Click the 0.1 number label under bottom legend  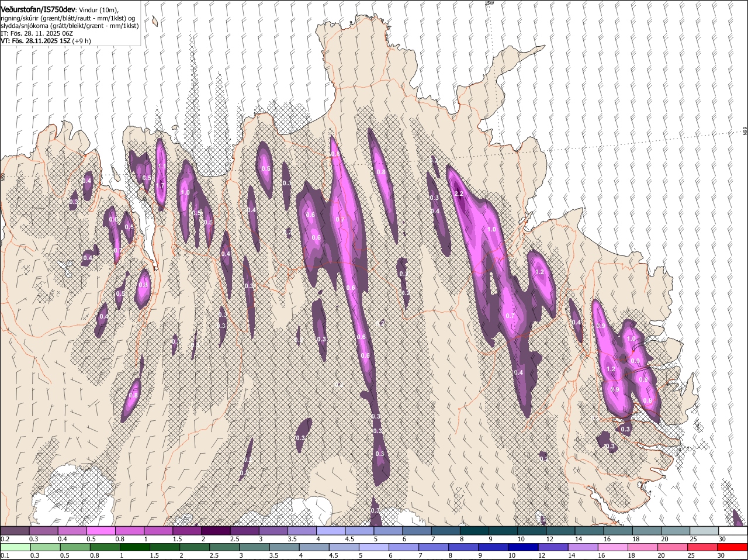tap(5, 556)
